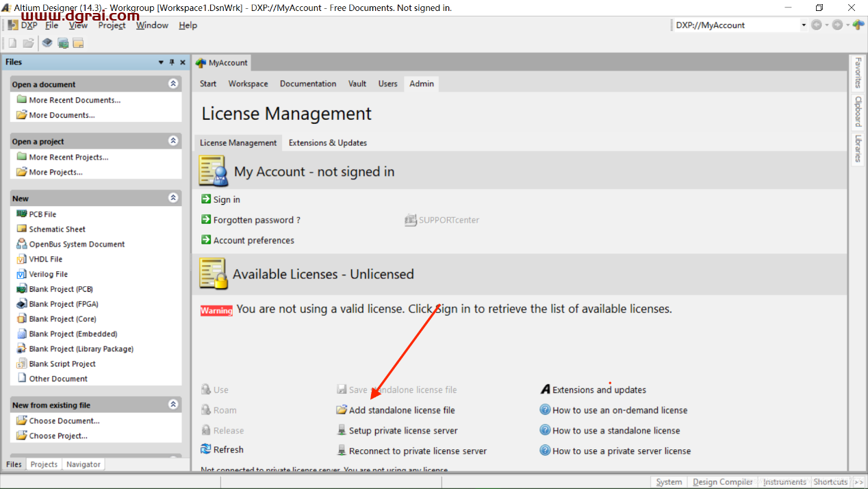
Task: Collapse the Open a project section
Action: (x=173, y=140)
